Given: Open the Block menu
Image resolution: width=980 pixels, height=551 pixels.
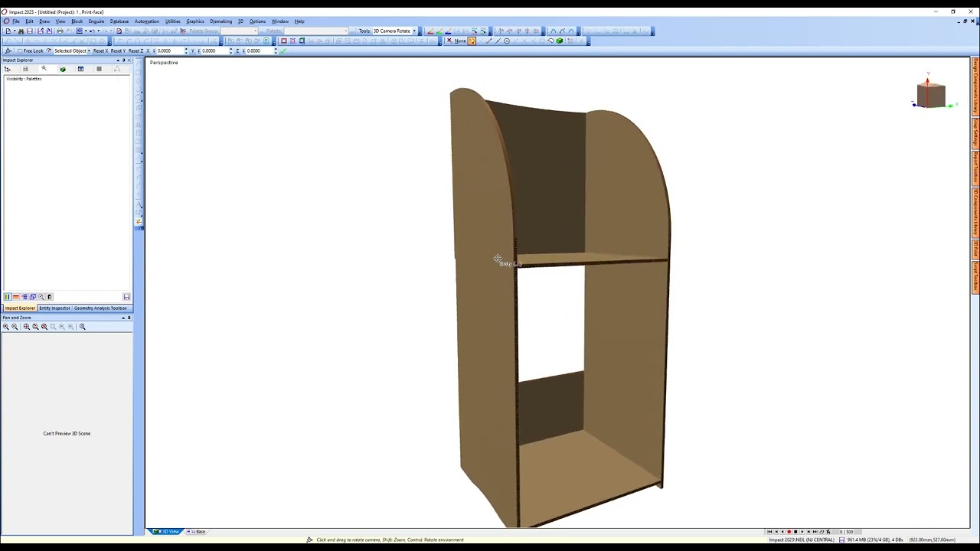Looking at the screenshot, I should tap(77, 21).
